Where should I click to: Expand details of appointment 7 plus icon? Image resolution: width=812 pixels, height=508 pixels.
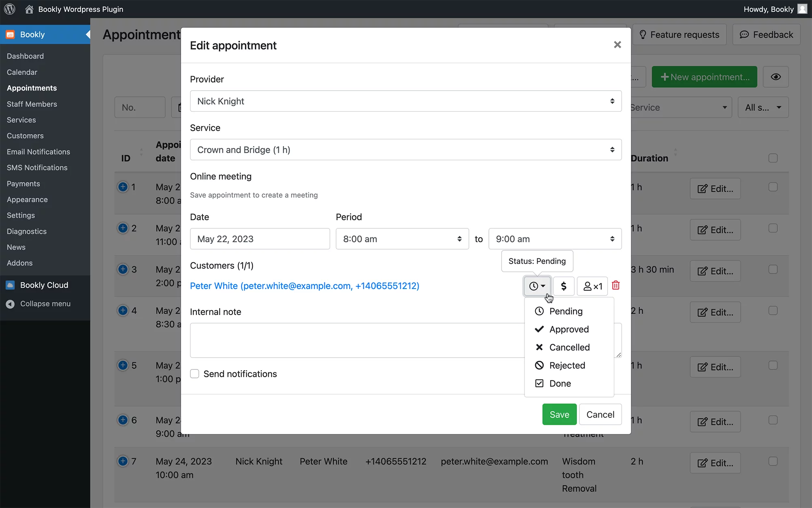tap(123, 461)
